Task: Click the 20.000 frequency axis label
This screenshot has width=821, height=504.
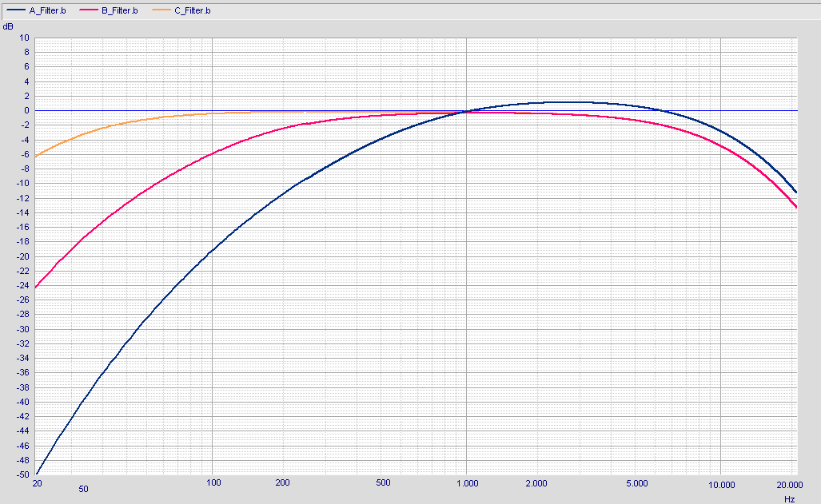Action: point(789,484)
